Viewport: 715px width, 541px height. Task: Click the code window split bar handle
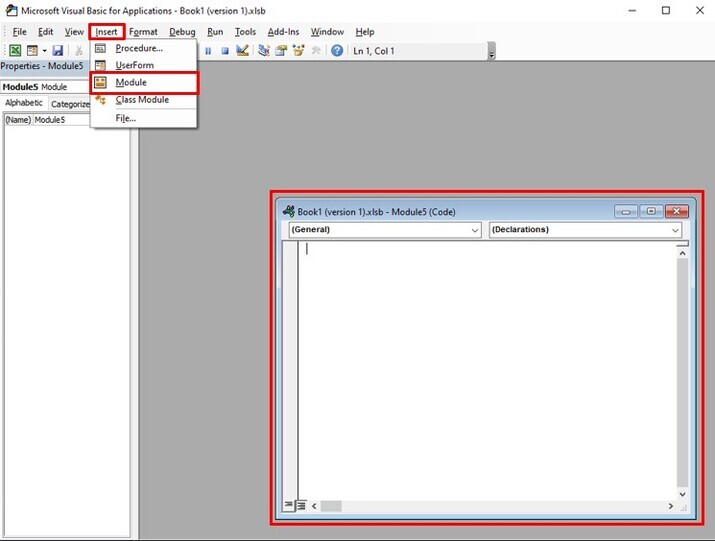[x=682, y=244]
